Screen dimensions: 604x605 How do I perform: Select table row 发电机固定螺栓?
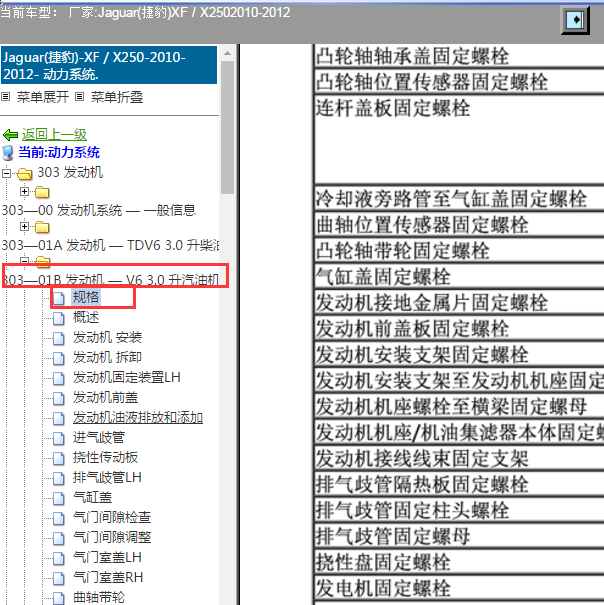(x=459, y=588)
